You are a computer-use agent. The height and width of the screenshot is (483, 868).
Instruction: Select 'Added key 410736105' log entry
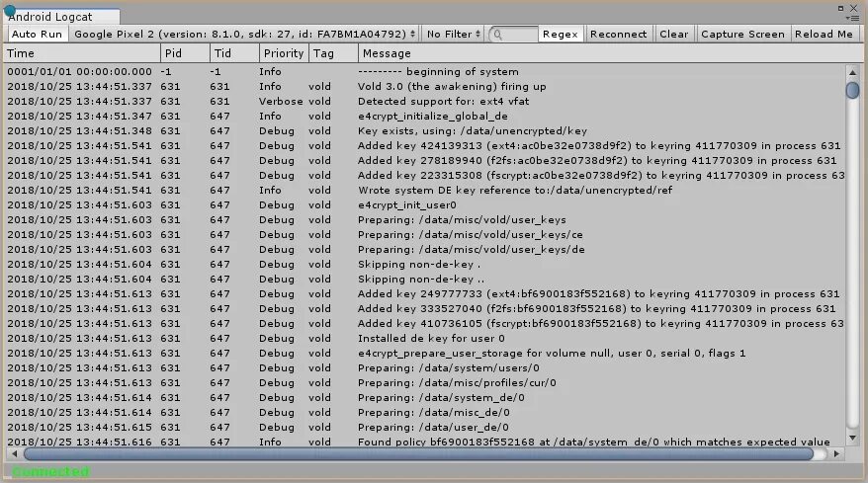[x=425, y=324]
